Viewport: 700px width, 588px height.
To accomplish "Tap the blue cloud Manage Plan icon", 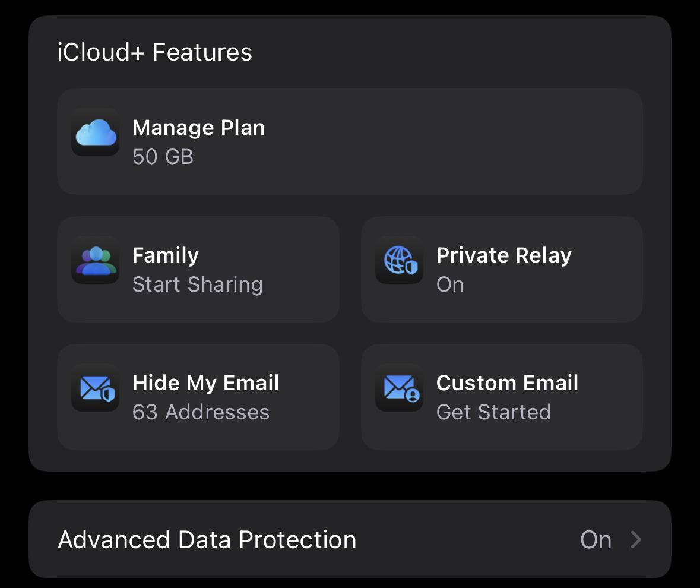I will (x=95, y=132).
